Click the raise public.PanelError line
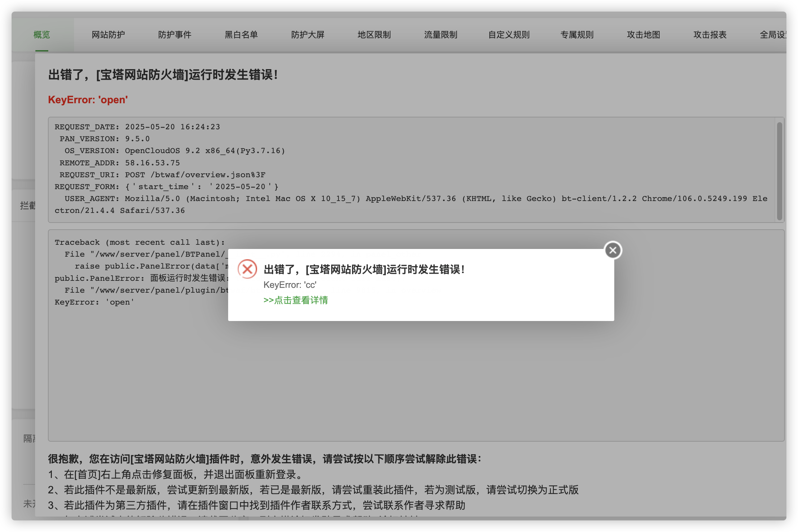798x532 pixels. pyautogui.click(x=152, y=266)
